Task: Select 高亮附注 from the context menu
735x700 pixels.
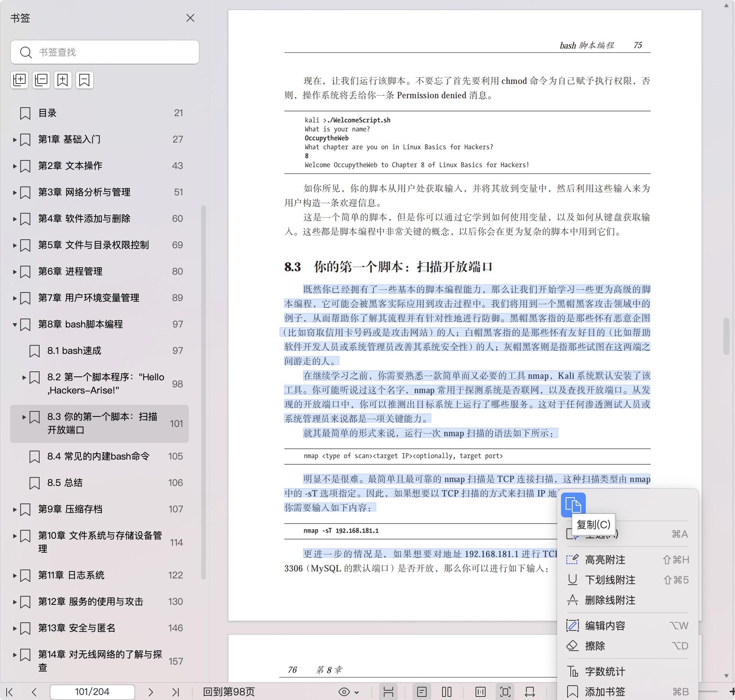Action: pyautogui.click(x=605, y=560)
